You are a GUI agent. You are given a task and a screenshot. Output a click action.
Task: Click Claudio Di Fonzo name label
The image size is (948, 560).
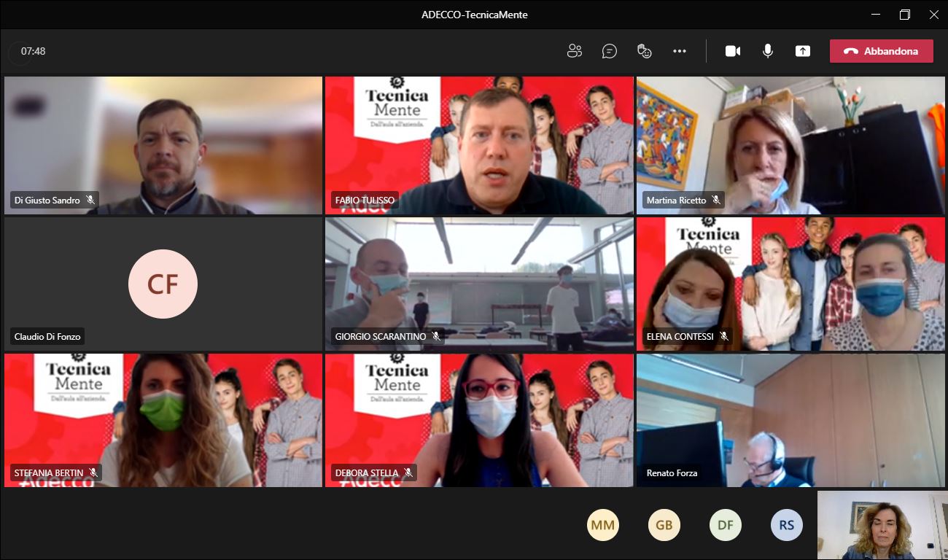[x=47, y=337]
